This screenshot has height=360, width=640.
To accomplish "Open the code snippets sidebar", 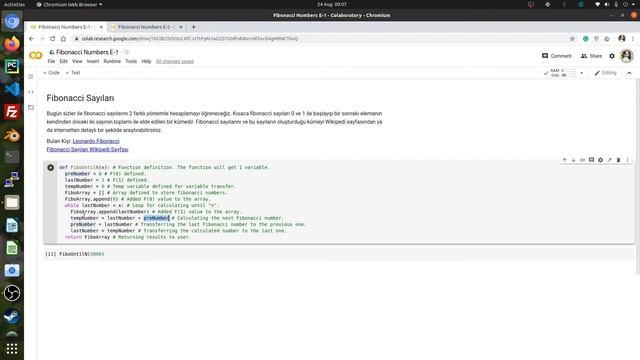I will (x=31, y=92).
